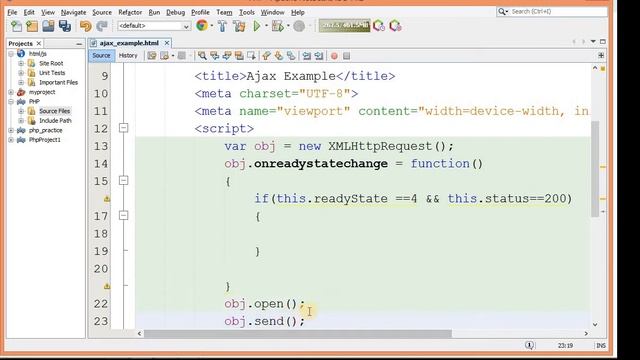This screenshot has height=360, width=640.
Task: Open the Navigate menu
Action: coord(73,12)
